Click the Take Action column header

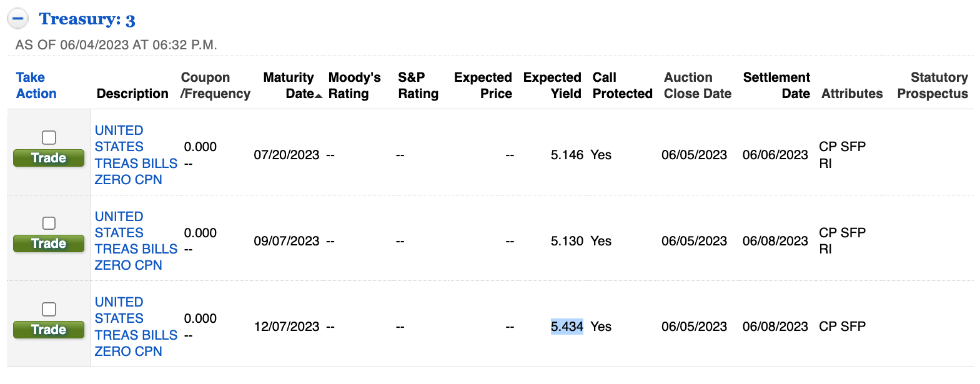(x=36, y=86)
